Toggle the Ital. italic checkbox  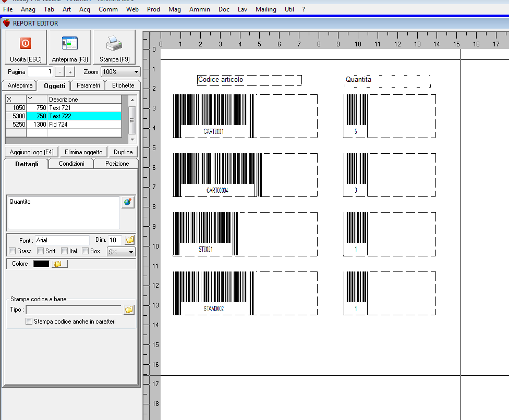64,251
